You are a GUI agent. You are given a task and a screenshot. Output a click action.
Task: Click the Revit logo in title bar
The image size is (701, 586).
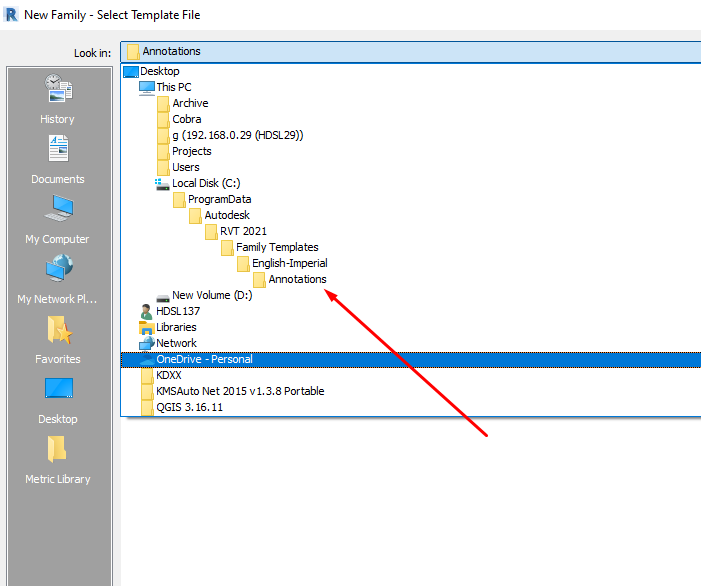(11, 15)
